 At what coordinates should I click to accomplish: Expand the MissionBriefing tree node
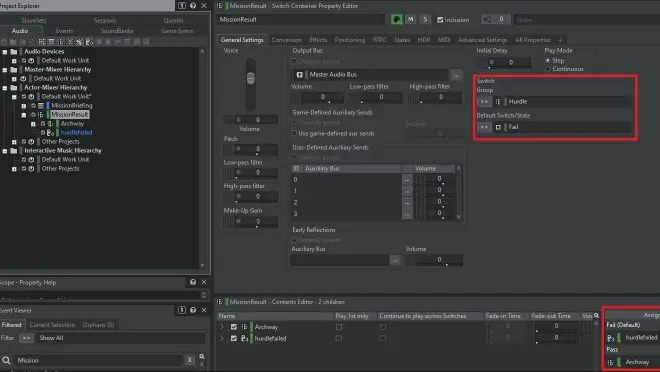coord(24,106)
